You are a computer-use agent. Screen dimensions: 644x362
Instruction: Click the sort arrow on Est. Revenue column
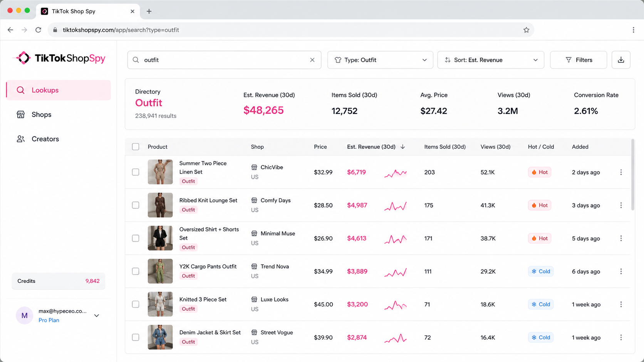tap(402, 147)
